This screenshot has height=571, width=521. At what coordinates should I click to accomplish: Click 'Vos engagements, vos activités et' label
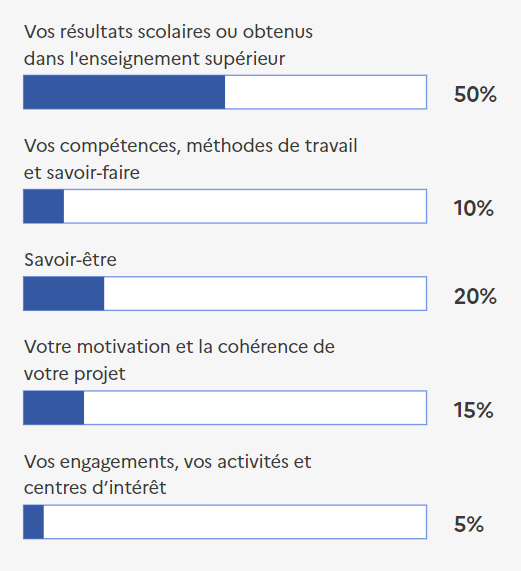[x=168, y=462]
